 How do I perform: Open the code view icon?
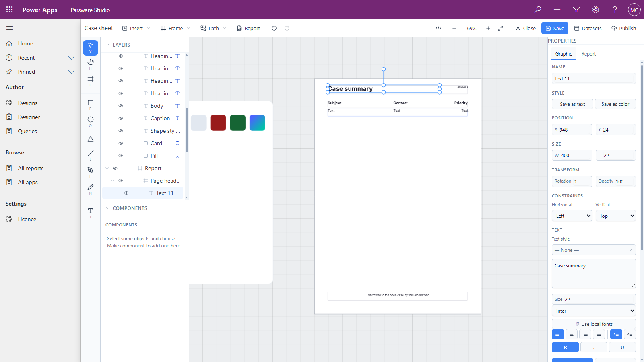438,28
